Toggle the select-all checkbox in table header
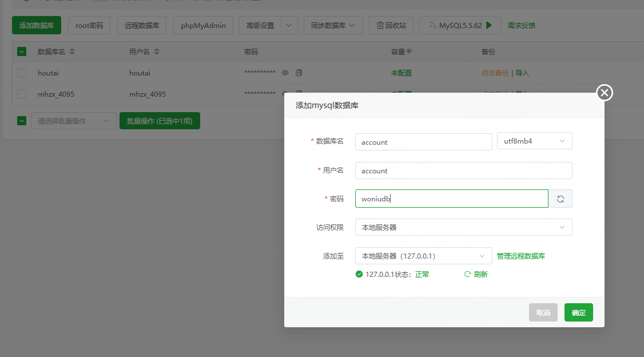Image resolution: width=644 pixels, height=357 pixels. (22, 51)
